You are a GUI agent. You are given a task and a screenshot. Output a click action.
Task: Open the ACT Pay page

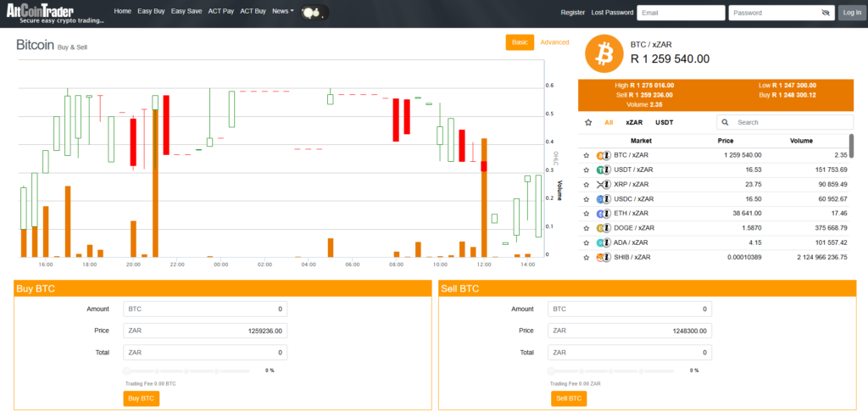click(221, 11)
